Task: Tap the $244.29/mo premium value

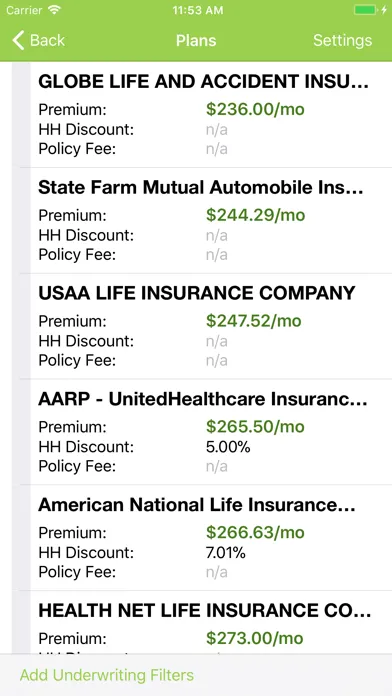Action: [x=256, y=215]
